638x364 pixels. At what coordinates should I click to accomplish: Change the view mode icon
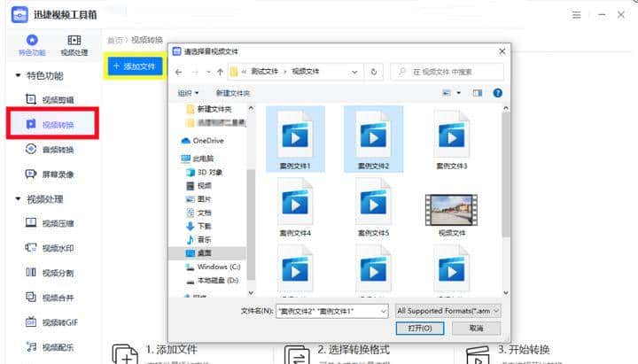(447, 93)
